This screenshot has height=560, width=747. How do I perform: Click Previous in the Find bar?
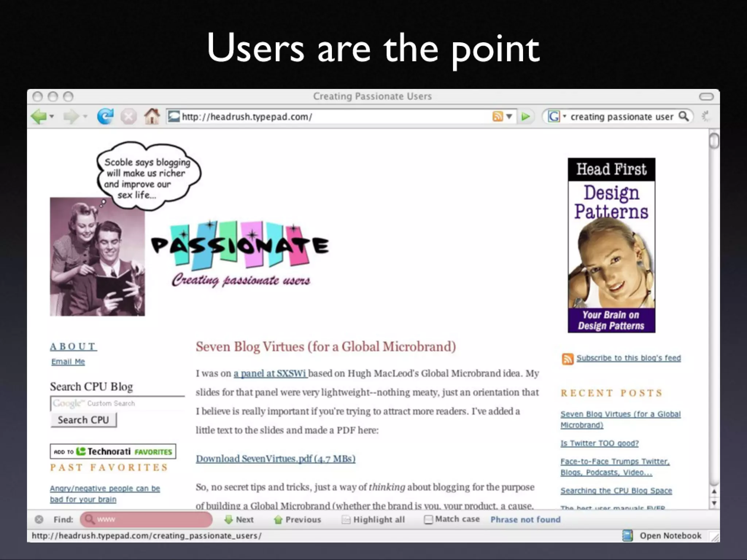(298, 520)
